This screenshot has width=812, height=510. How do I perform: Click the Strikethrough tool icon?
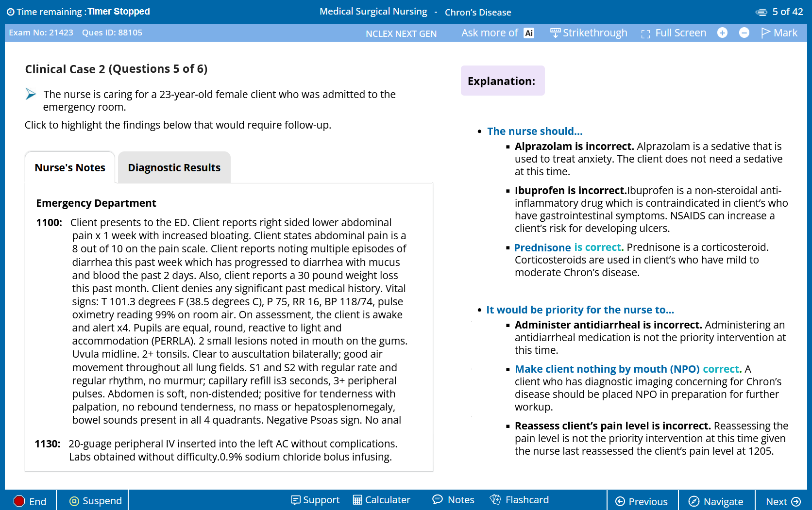tap(555, 33)
